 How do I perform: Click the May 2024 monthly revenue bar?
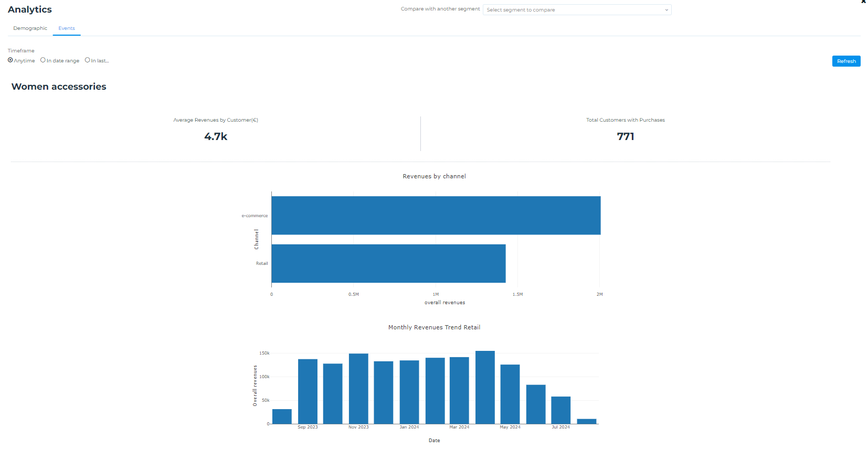coord(510,394)
